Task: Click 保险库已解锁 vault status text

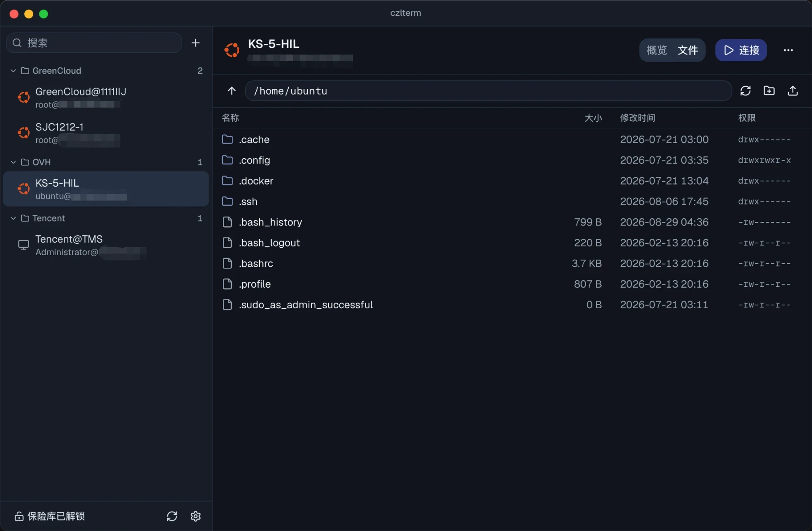Action: coord(56,516)
